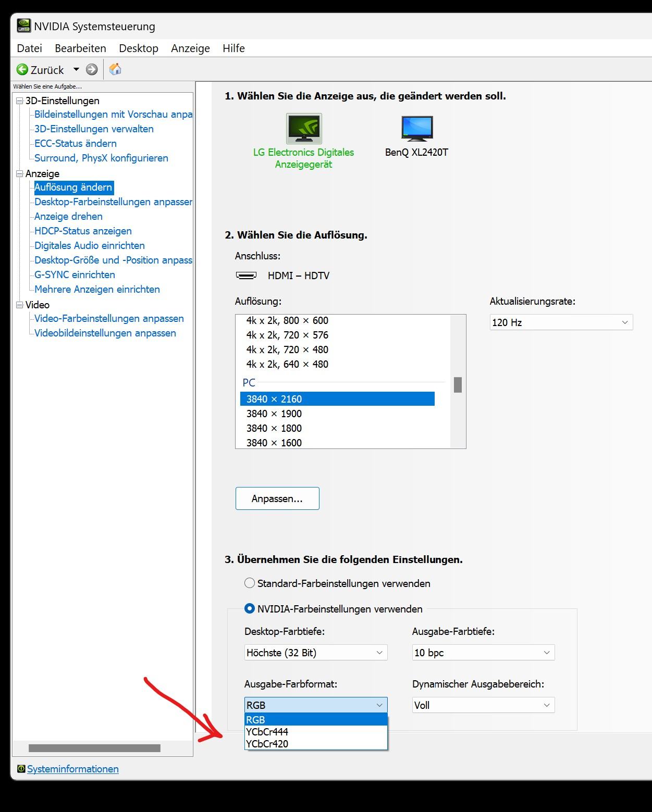The width and height of the screenshot is (652, 812).
Task: Open the Desktop menu
Action: [139, 48]
